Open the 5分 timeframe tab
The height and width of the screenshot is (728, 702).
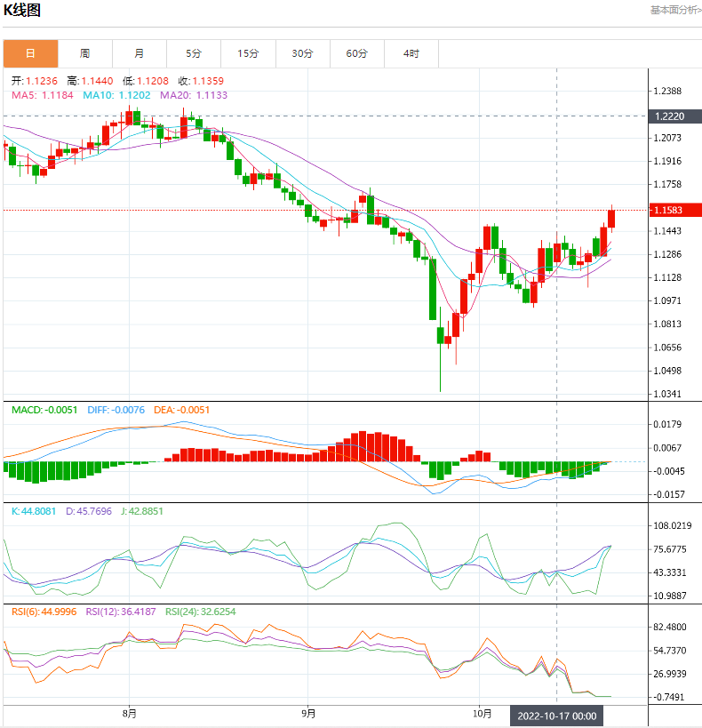click(x=194, y=54)
